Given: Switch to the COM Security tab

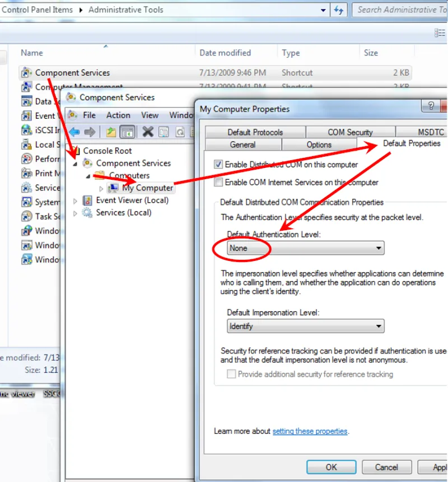Looking at the screenshot, I should 351,132.
